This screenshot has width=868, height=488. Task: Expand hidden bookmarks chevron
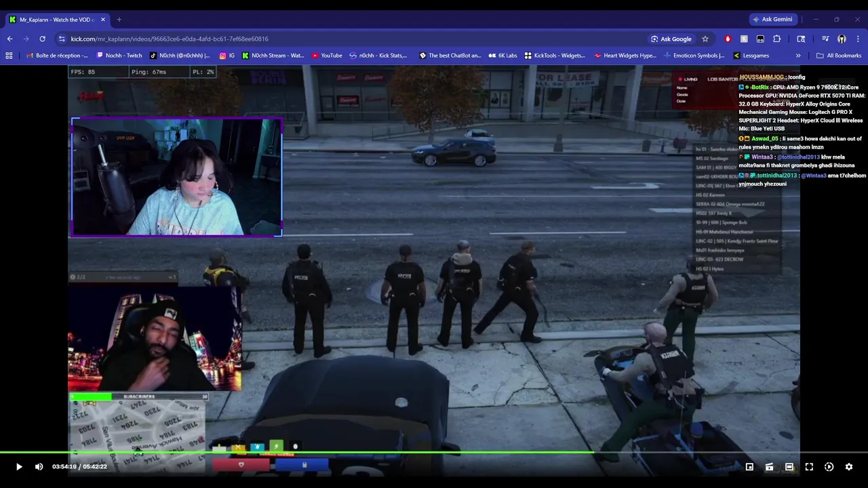pos(798,56)
